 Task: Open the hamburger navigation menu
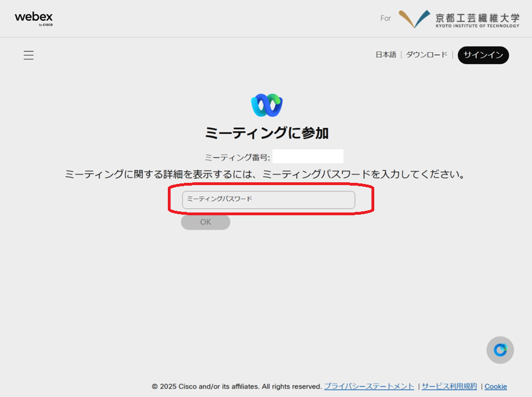pyautogui.click(x=29, y=55)
